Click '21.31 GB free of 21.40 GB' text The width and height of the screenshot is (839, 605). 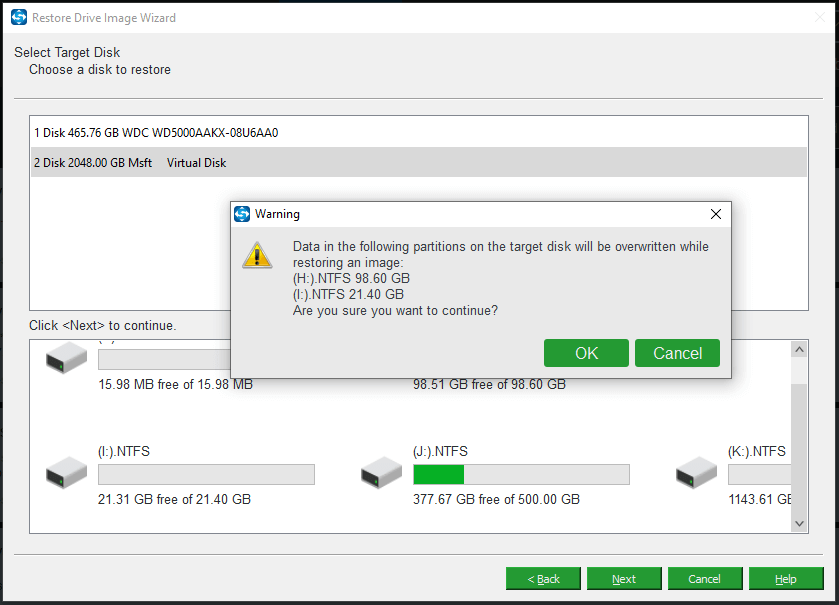click(x=174, y=499)
